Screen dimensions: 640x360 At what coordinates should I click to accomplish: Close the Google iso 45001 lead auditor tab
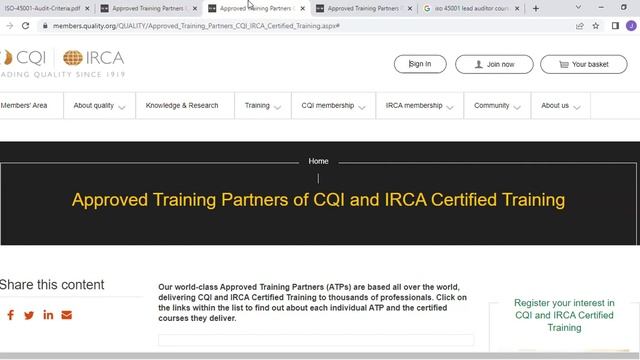pyautogui.click(x=517, y=8)
